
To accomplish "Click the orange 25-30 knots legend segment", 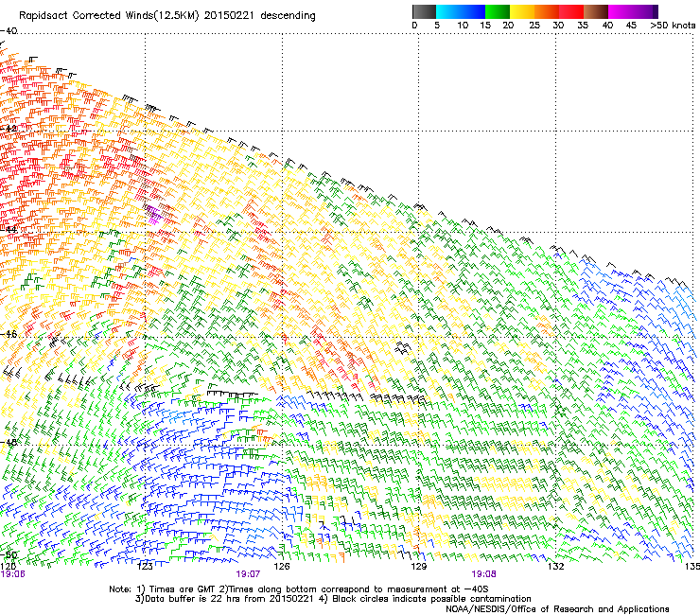I will click(547, 11).
